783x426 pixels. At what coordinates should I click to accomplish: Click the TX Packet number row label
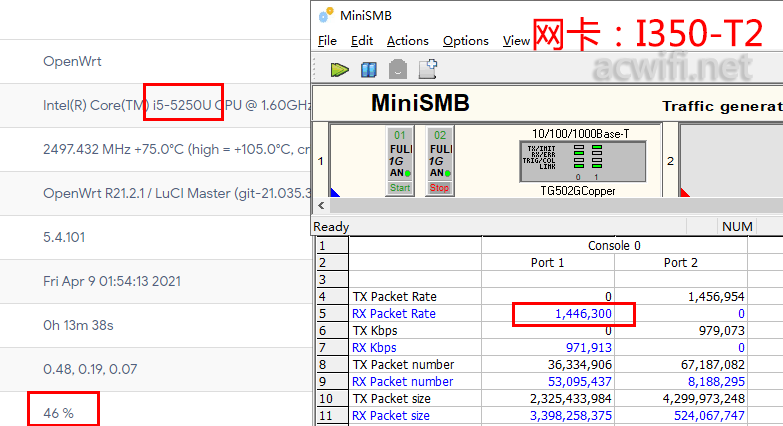click(x=403, y=365)
